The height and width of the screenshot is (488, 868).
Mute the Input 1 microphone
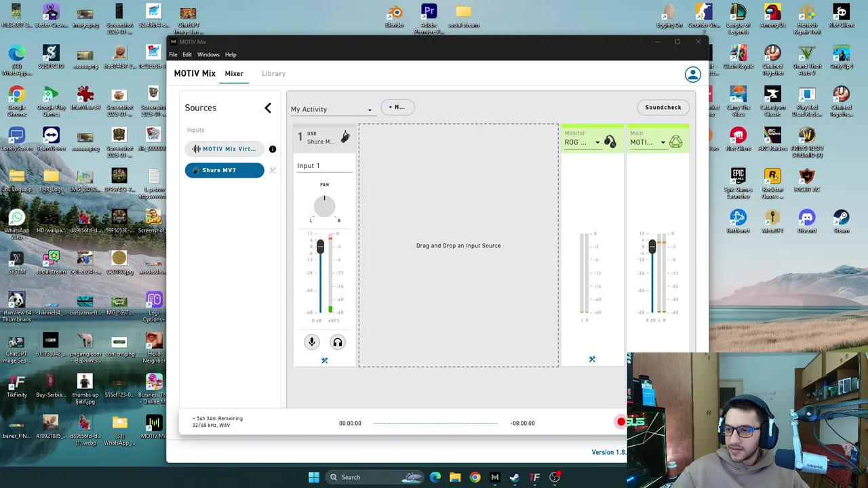(x=312, y=342)
